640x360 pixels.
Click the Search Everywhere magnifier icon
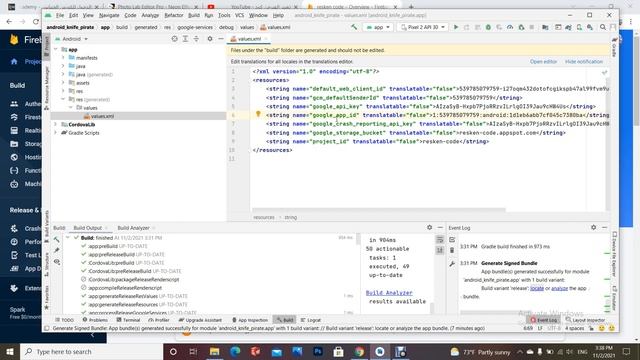pyautogui.click(x=603, y=27)
